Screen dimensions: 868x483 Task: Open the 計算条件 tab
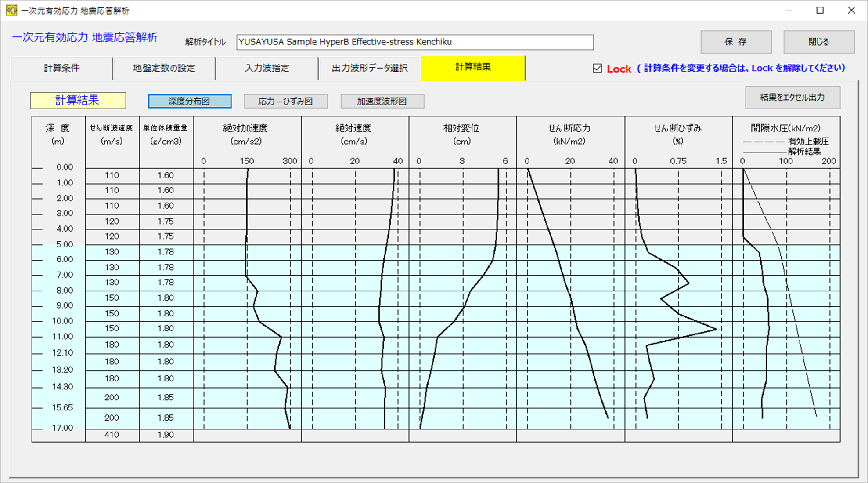(x=61, y=68)
